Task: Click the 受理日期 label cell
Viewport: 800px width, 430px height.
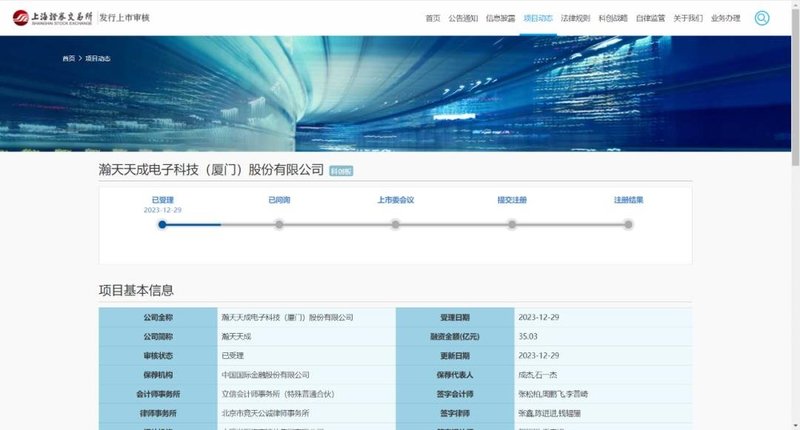Action: 455,317
